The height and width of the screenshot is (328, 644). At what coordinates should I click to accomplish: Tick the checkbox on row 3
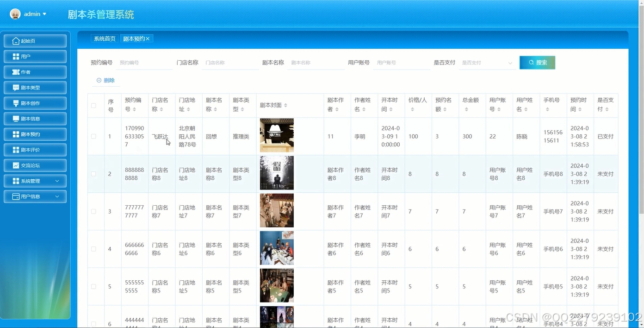coord(93,211)
